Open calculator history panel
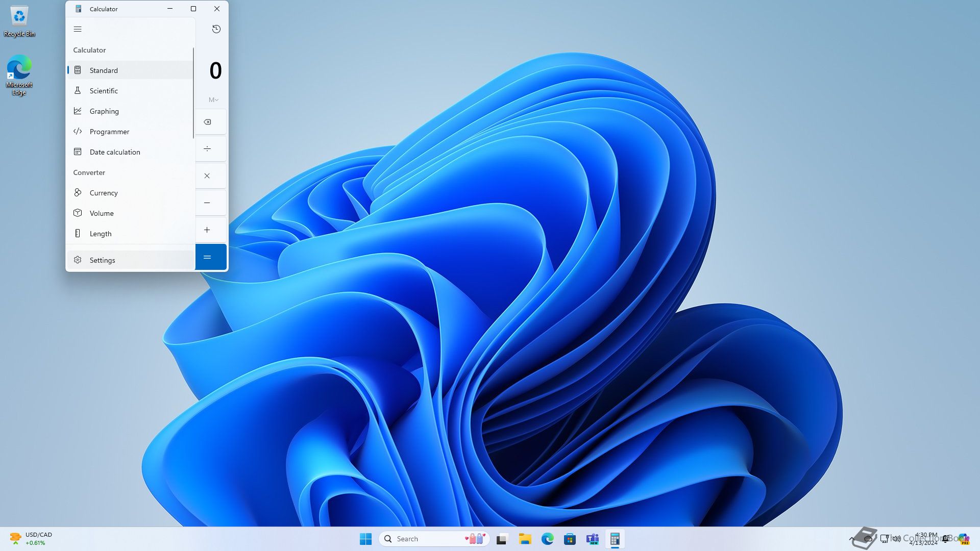The image size is (980, 551). pyautogui.click(x=216, y=29)
